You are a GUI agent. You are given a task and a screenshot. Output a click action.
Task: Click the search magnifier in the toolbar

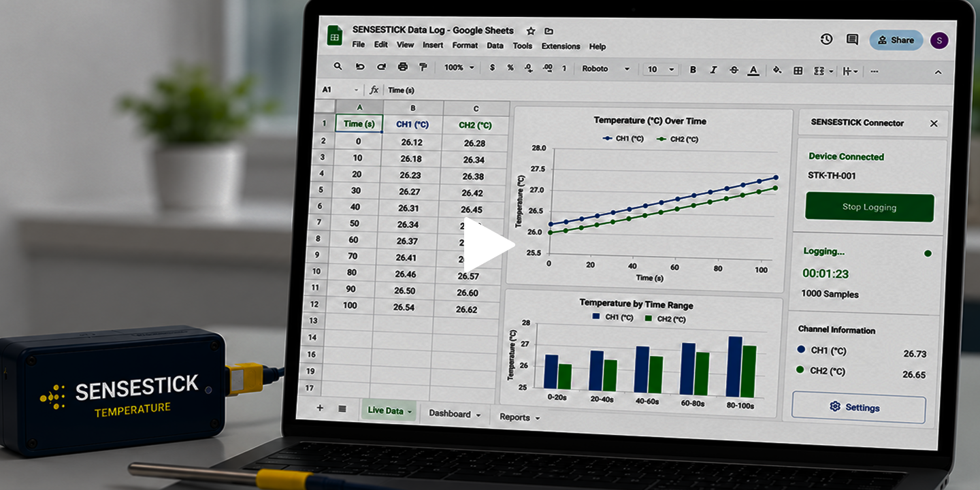tap(338, 67)
